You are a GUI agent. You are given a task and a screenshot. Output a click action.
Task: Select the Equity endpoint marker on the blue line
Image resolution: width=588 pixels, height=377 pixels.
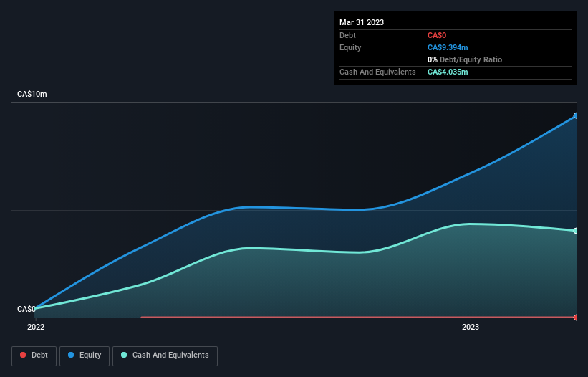(x=576, y=115)
